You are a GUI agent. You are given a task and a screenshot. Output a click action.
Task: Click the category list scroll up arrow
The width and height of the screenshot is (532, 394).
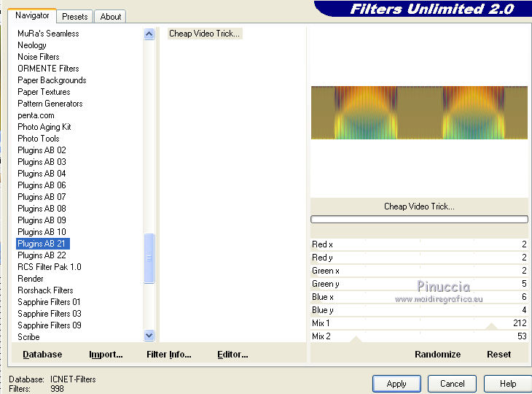point(149,34)
